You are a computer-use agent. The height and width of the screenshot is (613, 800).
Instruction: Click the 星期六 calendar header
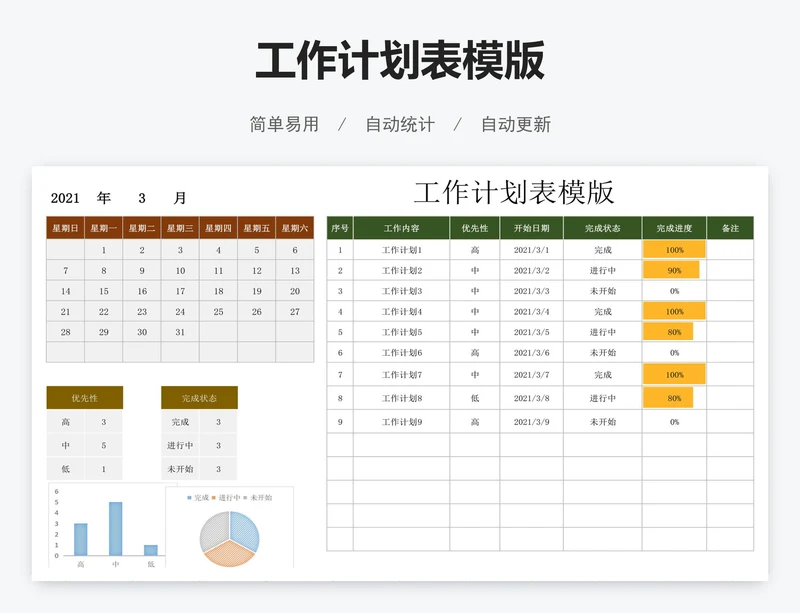pos(295,228)
